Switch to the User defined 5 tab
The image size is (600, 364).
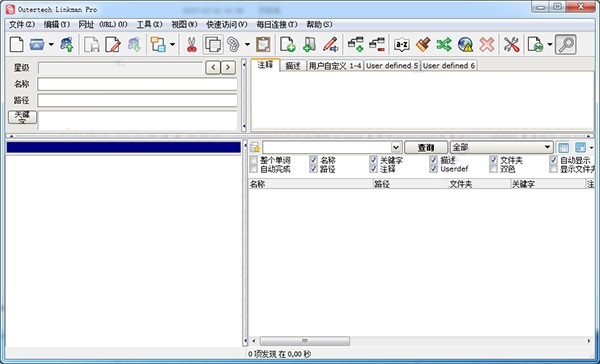[392, 65]
